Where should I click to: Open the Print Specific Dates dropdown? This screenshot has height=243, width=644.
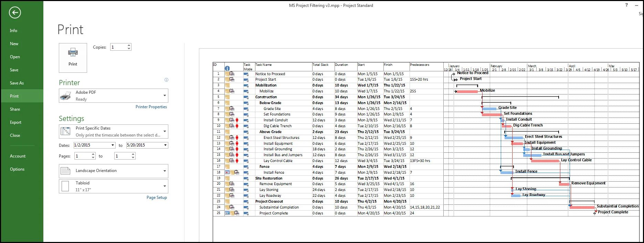pyautogui.click(x=165, y=131)
